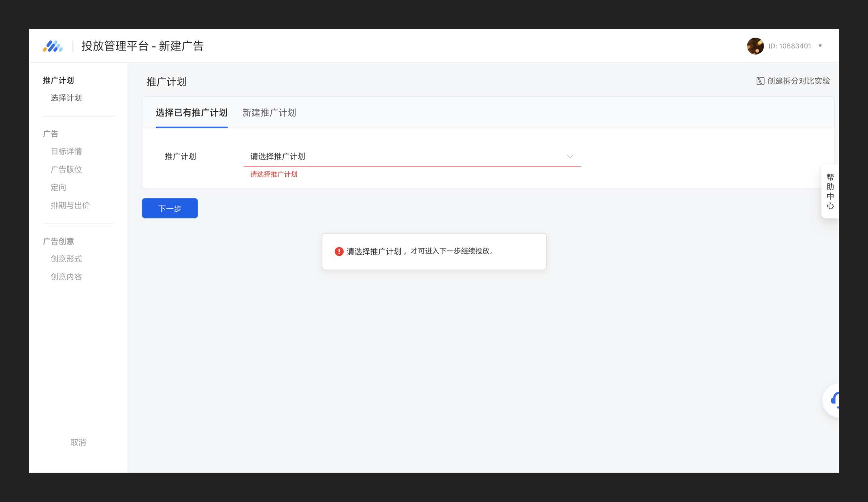Click the user avatar picture
868x502 pixels.
click(755, 46)
